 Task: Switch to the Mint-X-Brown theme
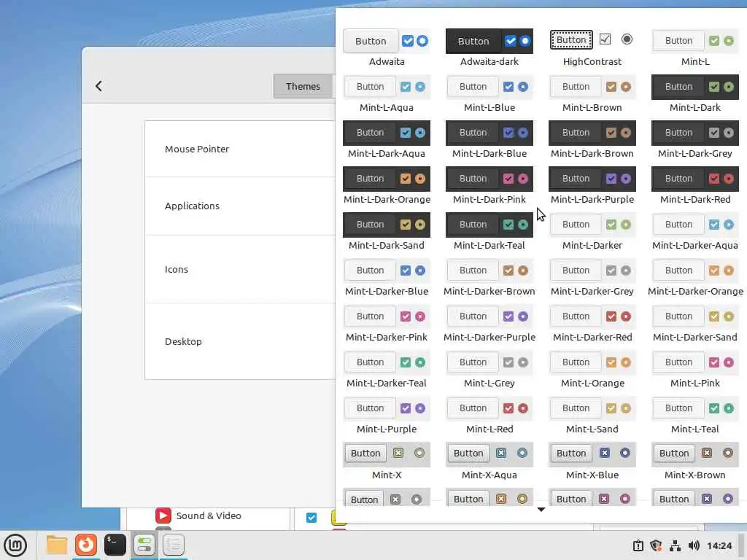point(695,461)
